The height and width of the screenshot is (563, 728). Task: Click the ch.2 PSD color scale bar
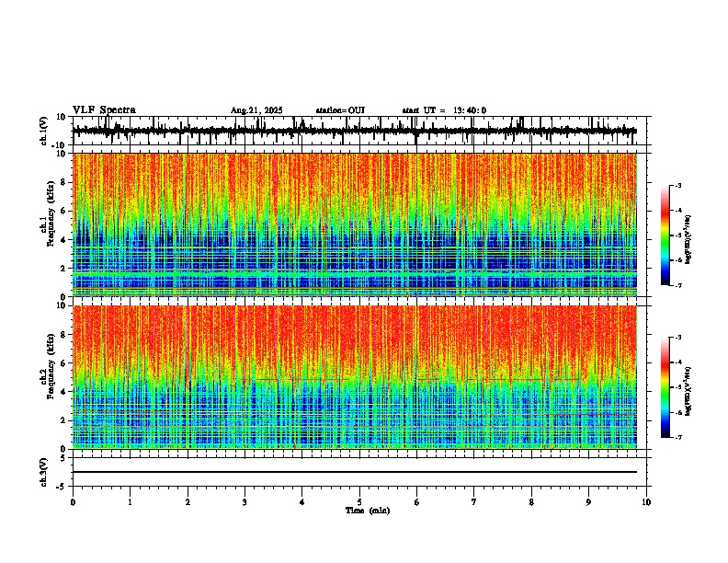pos(665,387)
